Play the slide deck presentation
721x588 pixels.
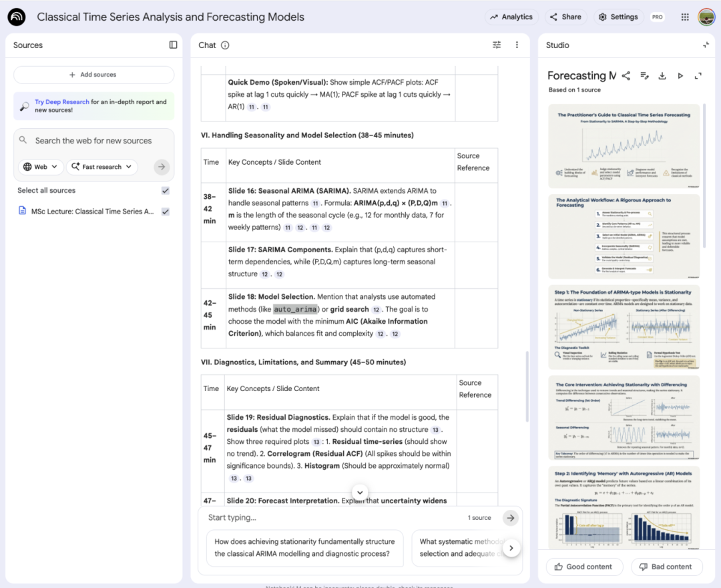pyautogui.click(x=680, y=76)
